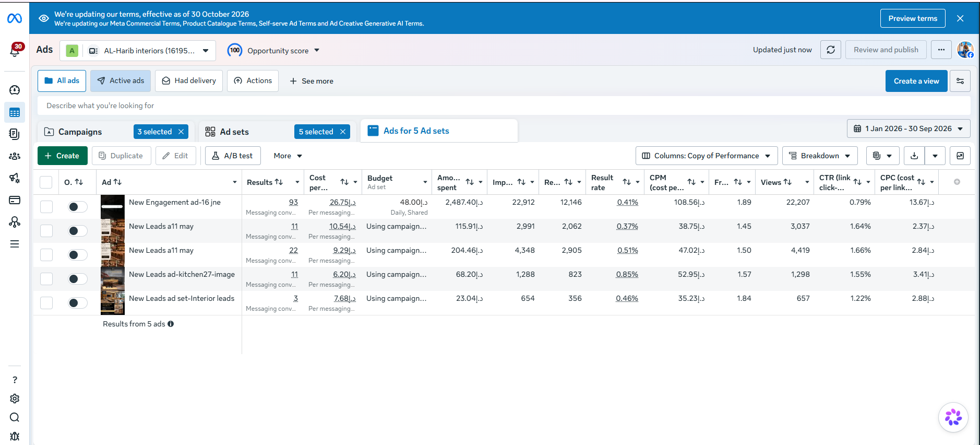Open the Meta AI assistant bubble
Screen dimensions: 980x445
(953, 417)
